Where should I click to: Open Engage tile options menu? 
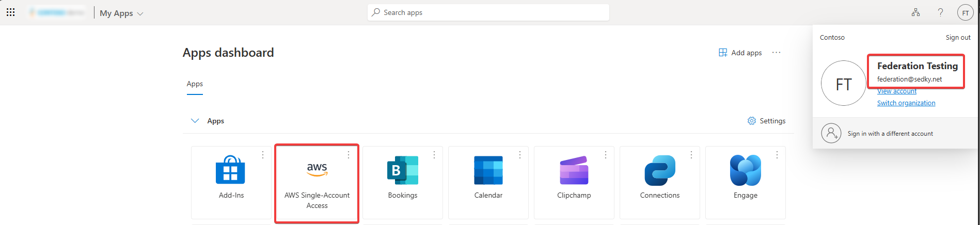pyautogui.click(x=777, y=155)
